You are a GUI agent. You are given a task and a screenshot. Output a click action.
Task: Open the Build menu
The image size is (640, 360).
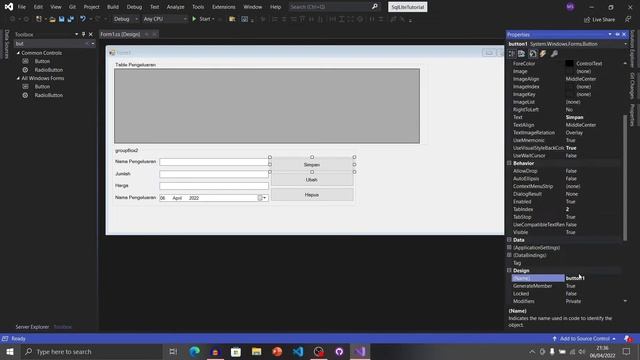pyautogui.click(x=113, y=7)
